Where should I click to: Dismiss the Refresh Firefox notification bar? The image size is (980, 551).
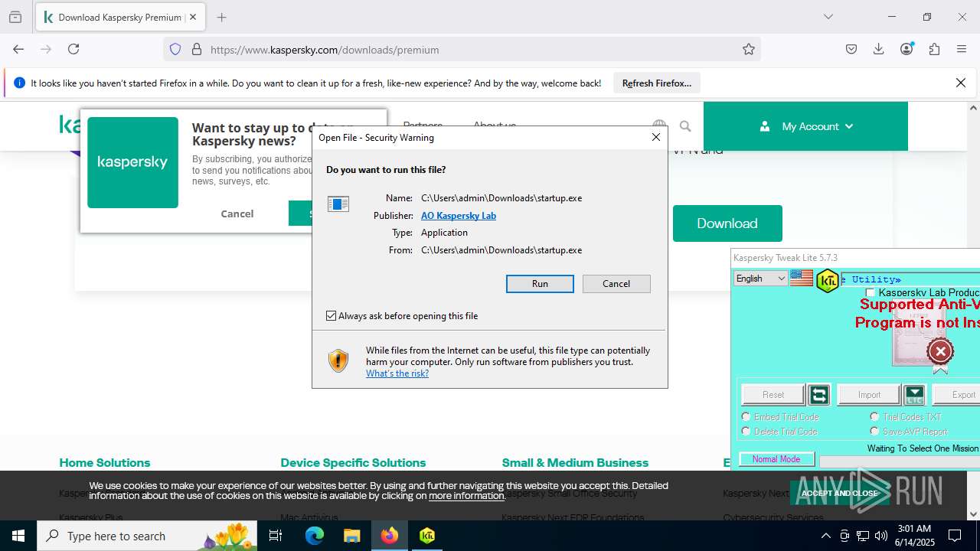(961, 83)
